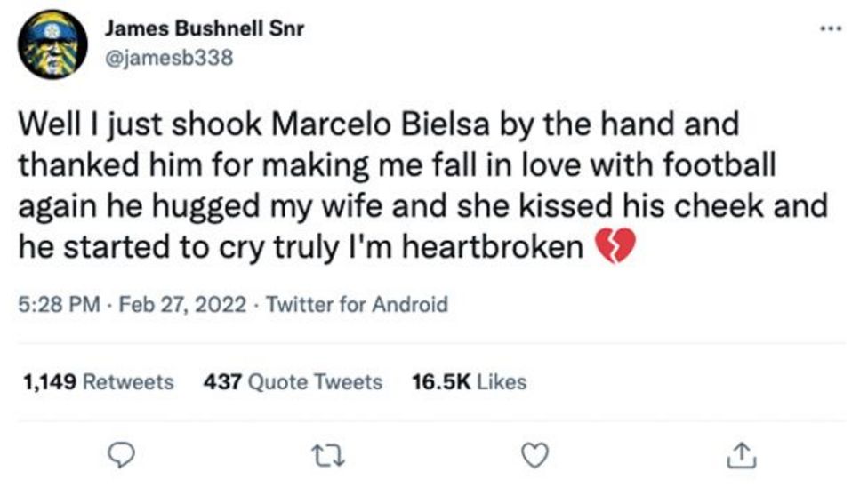Like the tweet with the heart icon
Image resolution: width=868 pixels, height=488 pixels.
(533, 456)
